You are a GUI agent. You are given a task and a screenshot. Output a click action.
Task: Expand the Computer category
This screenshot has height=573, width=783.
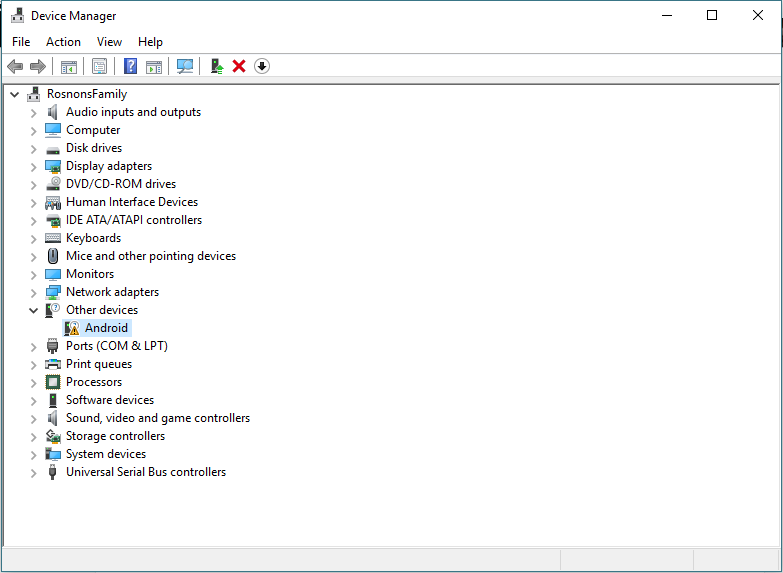pos(33,131)
